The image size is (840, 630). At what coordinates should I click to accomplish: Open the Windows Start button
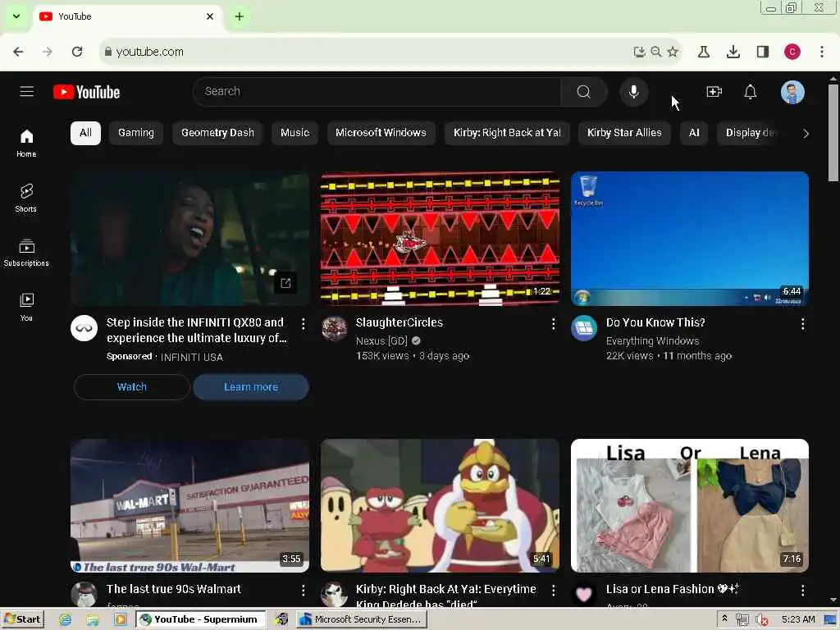[x=22, y=619]
